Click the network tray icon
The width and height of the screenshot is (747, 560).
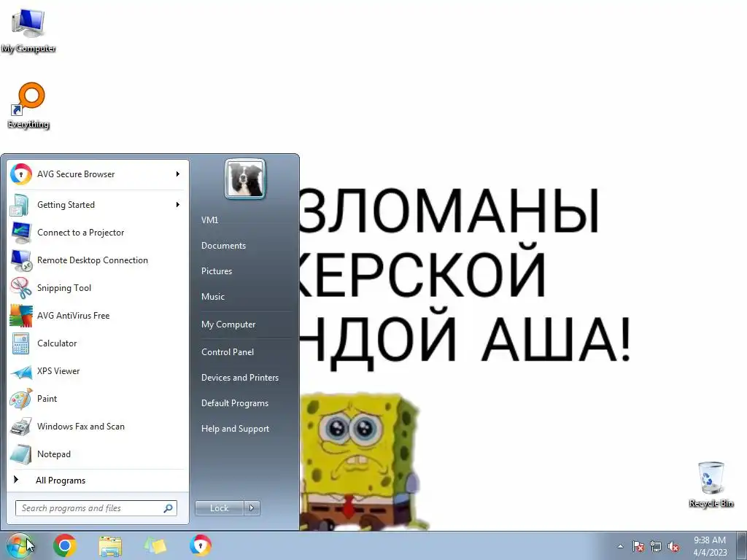[656, 546]
